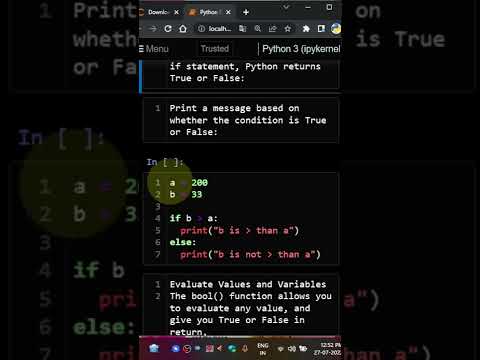The height and width of the screenshot is (360, 480).
Task: Switch the ENG IN input language
Action: coord(263,349)
